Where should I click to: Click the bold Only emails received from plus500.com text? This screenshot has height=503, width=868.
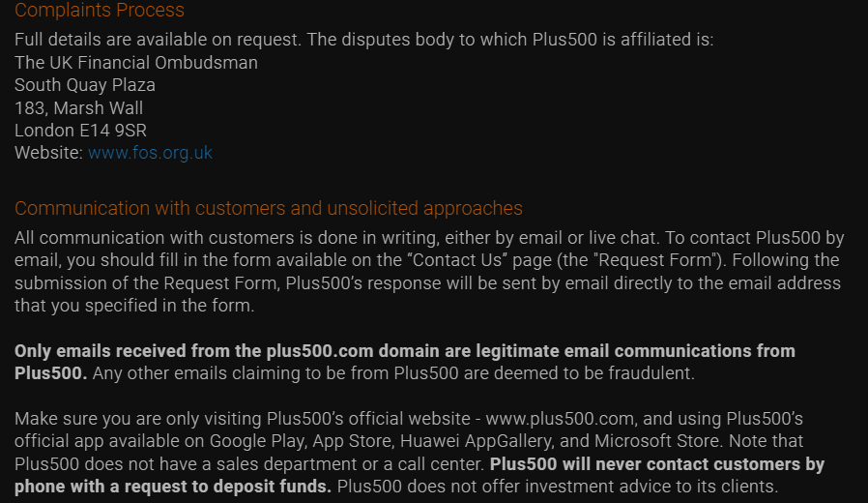pyautogui.click(x=405, y=363)
